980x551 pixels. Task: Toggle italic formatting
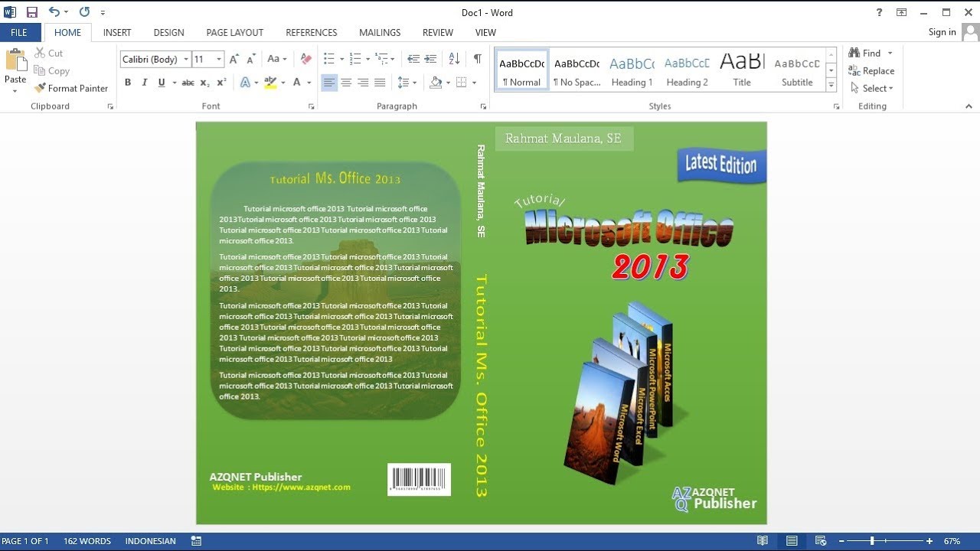[145, 83]
